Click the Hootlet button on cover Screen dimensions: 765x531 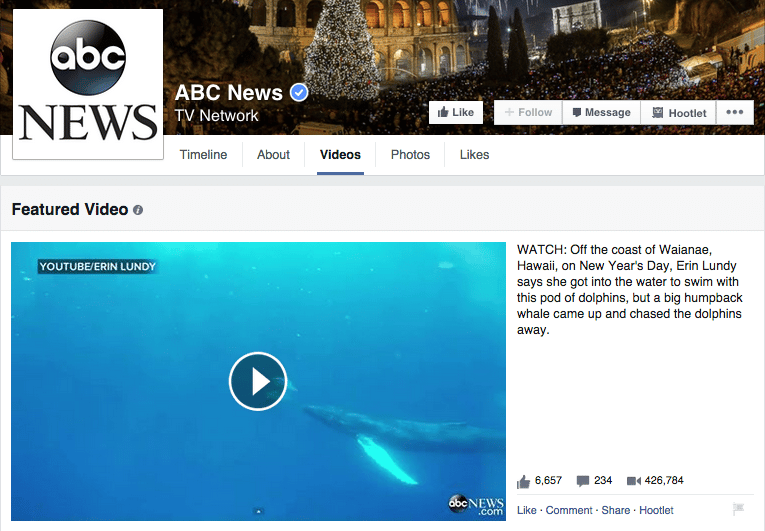(679, 112)
